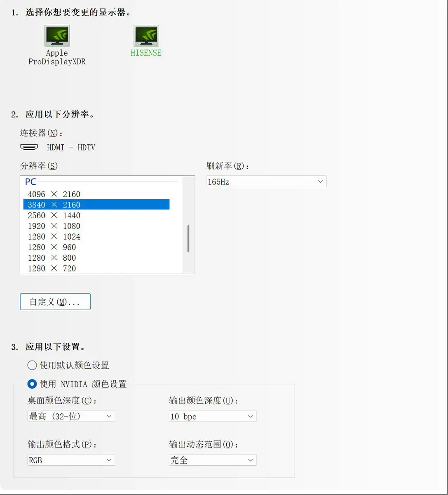The image size is (448, 495).
Task: Select resolution 1280 × 720
Action: coord(96,269)
